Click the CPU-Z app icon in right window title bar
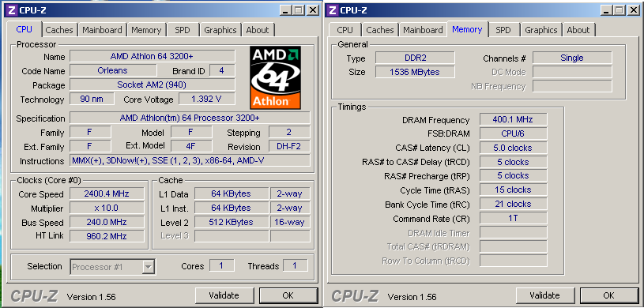The image size is (644, 308). [x=333, y=10]
